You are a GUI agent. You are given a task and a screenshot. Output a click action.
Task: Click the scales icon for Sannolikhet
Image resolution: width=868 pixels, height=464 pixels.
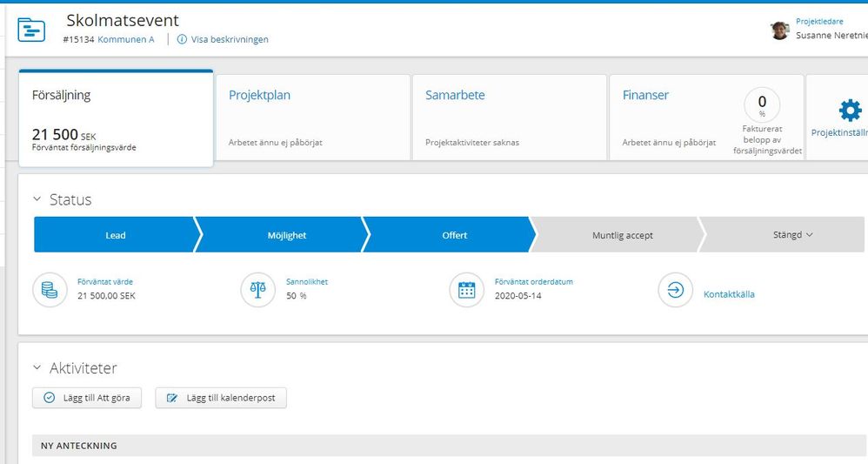[x=257, y=290]
